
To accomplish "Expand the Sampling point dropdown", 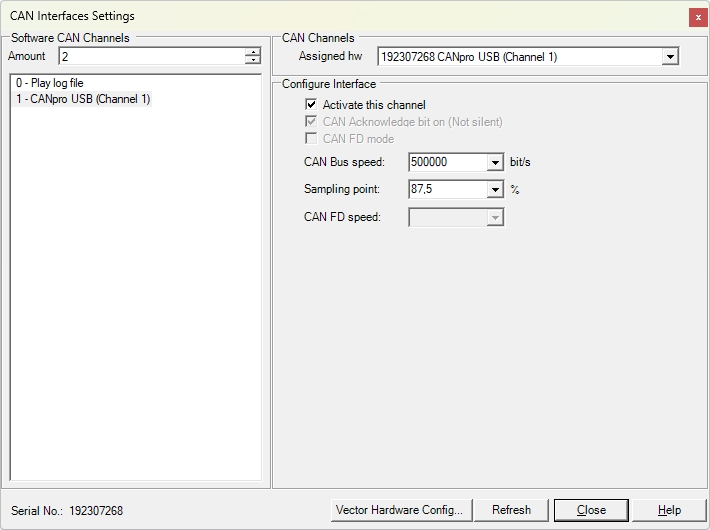I will [495, 189].
